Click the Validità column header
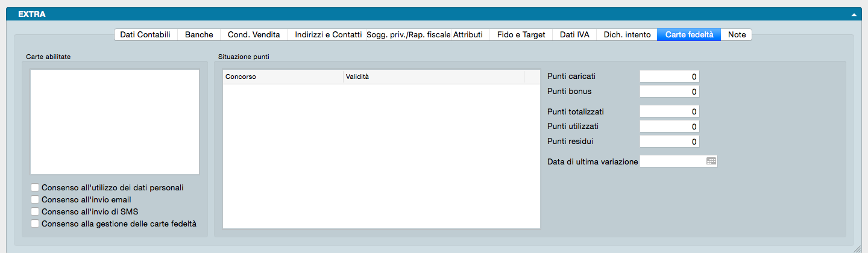This screenshot has height=253, width=868. (433, 77)
